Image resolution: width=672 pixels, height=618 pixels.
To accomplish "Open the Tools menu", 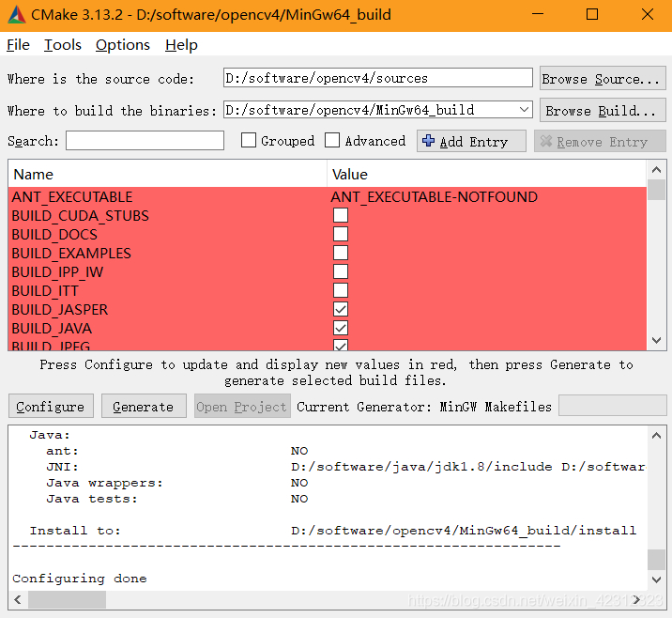I will coord(63,44).
